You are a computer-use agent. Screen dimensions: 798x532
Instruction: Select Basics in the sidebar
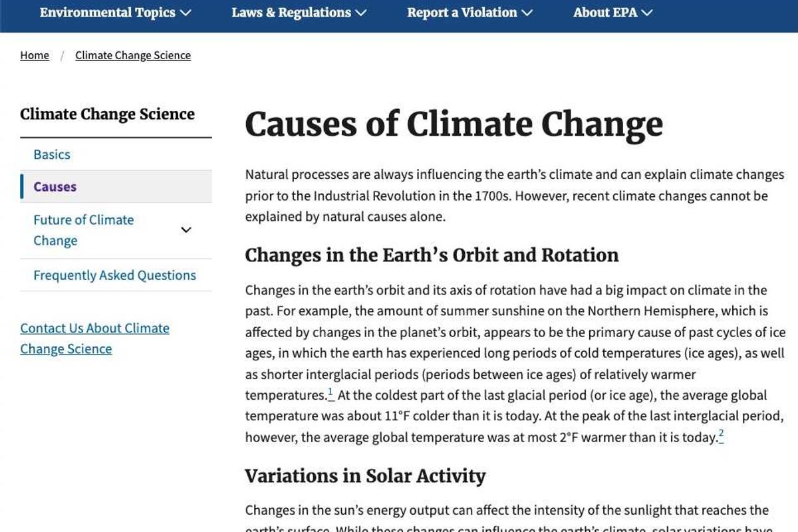(x=51, y=154)
